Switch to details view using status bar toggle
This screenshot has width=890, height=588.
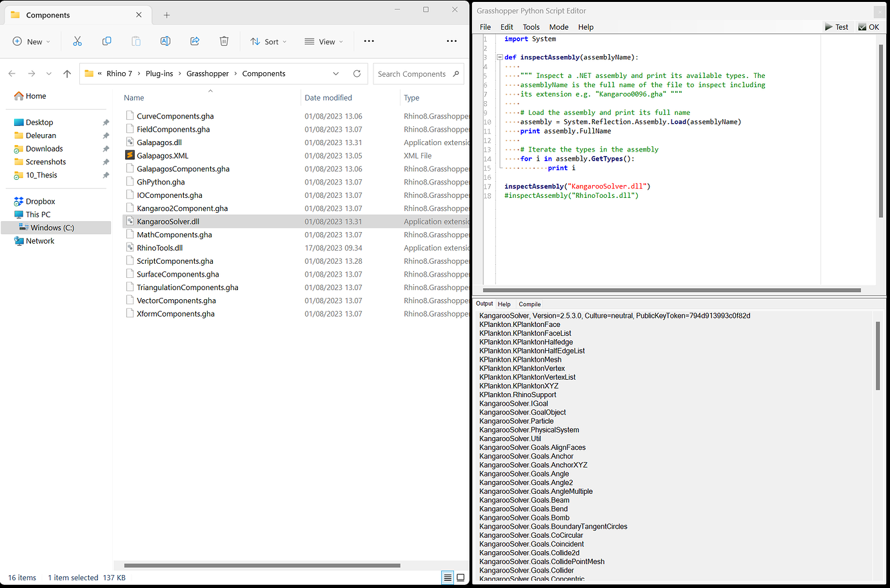click(x=448, y=577)
